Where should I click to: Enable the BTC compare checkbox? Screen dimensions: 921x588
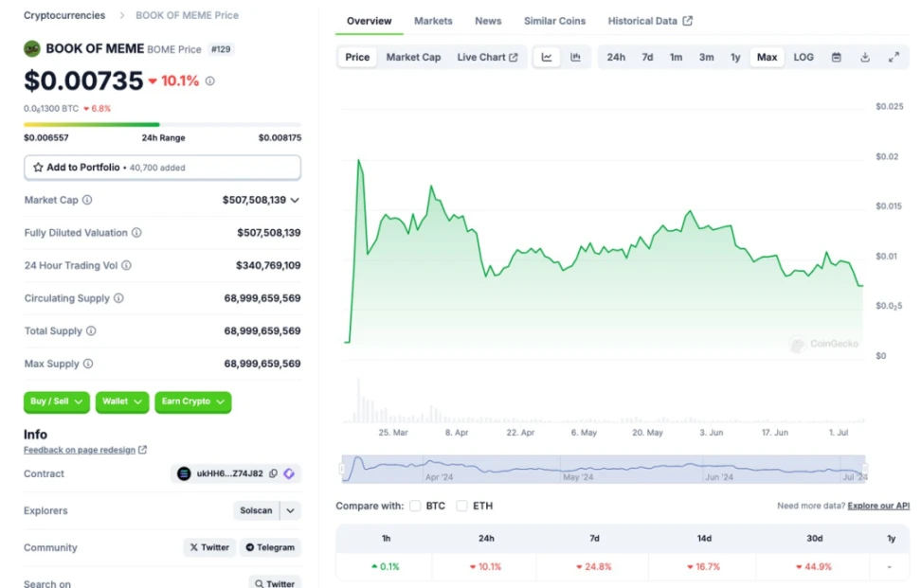[415, 506]
